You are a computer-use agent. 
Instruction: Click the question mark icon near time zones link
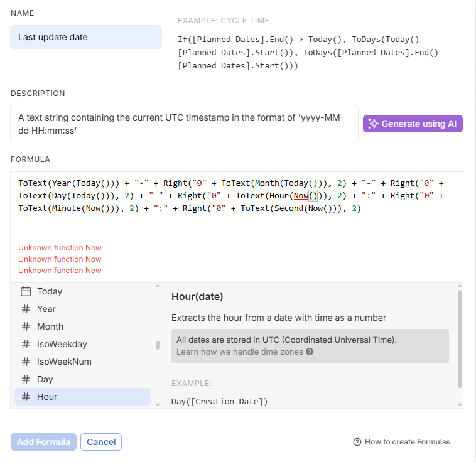point(310,352)
